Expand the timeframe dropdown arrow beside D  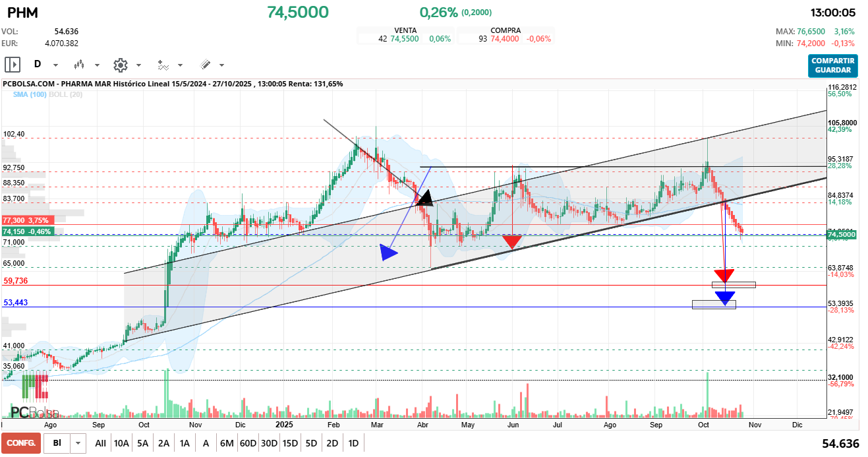pos(55,65)
